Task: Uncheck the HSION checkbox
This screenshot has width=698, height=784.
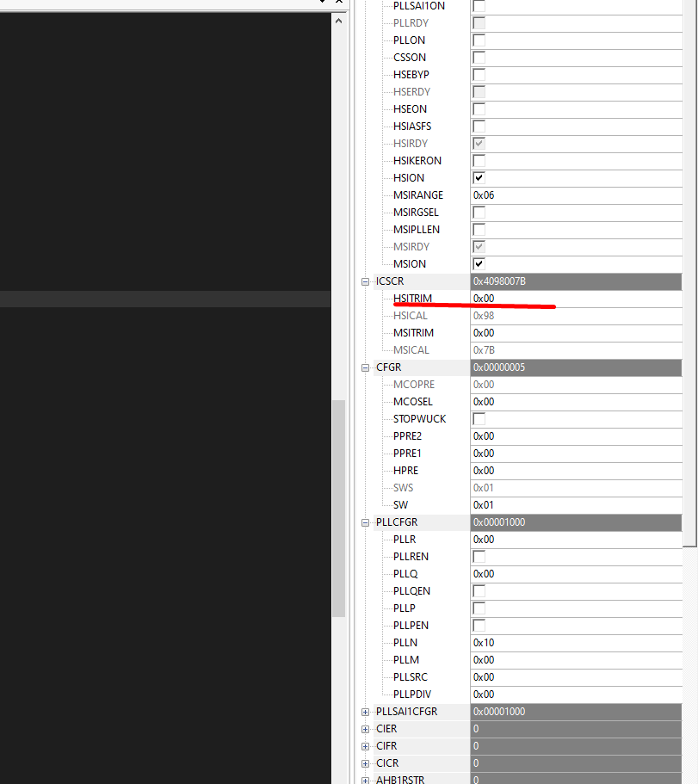Action: point(479,178)
